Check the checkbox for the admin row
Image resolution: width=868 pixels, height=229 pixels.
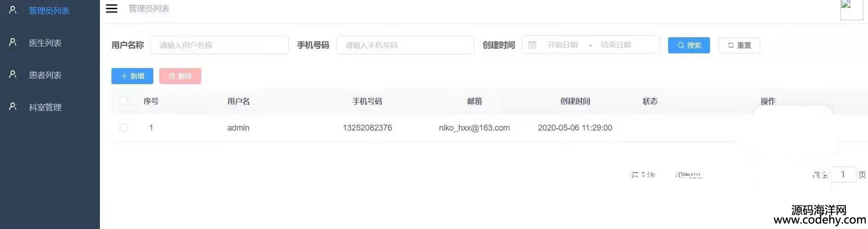[x=123, y=128]
